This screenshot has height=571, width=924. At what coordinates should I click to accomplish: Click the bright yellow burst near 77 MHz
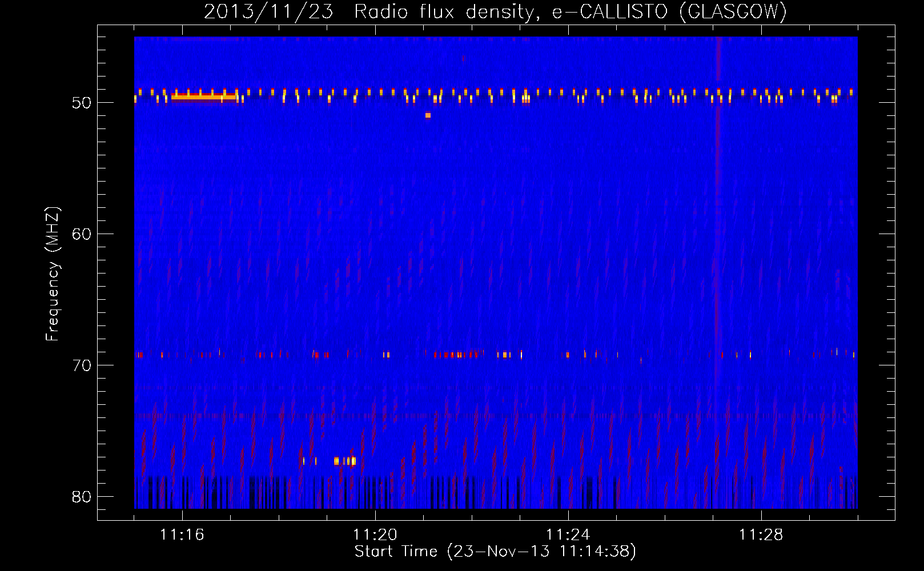pos(345,461)
